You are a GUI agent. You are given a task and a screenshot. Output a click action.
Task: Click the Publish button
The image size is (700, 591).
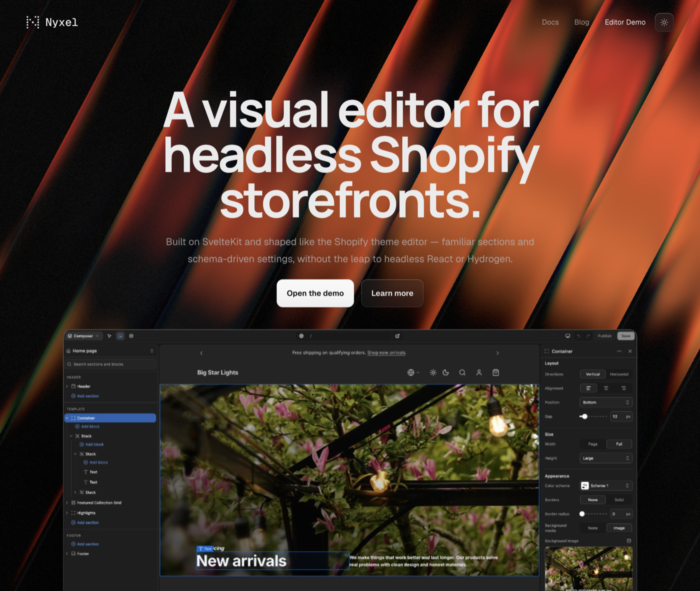(x=604, y=336)
